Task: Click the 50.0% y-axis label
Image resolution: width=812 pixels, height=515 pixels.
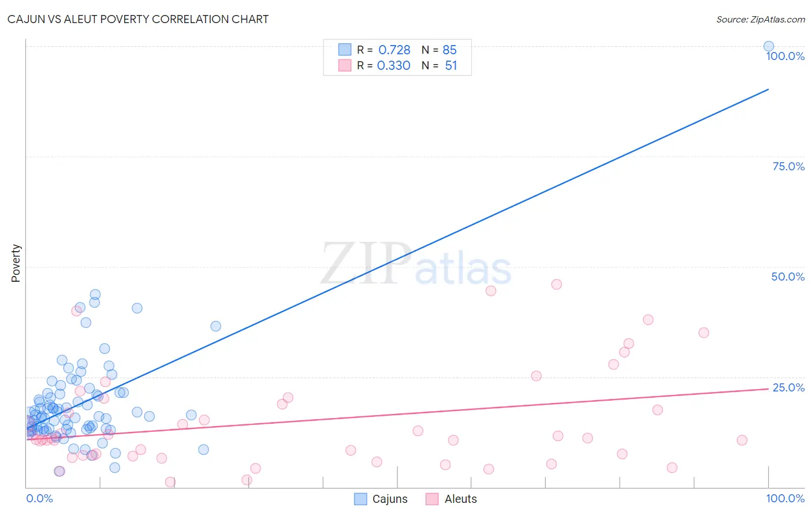Action: click(x=788, y=277)
